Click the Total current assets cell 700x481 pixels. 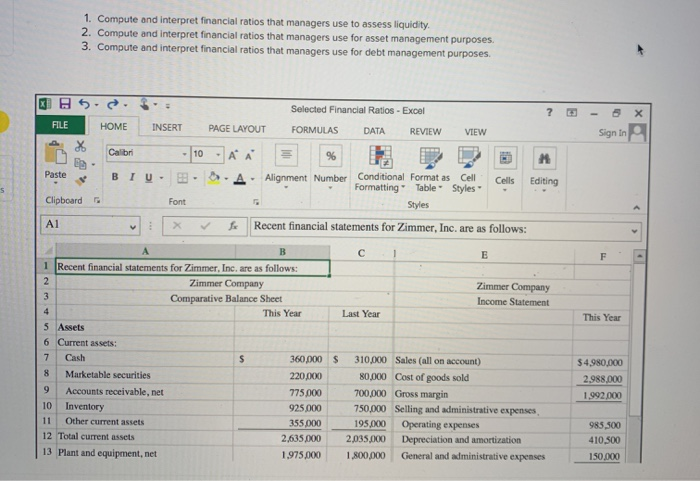point(144,437)
